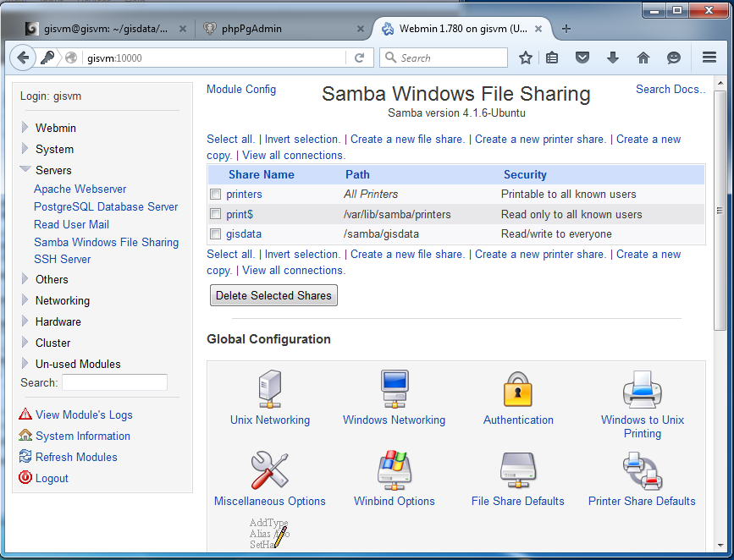The image size is (734, 560).
Task: Open the Windows to Unix Printing icon
Action: (643, 389)
